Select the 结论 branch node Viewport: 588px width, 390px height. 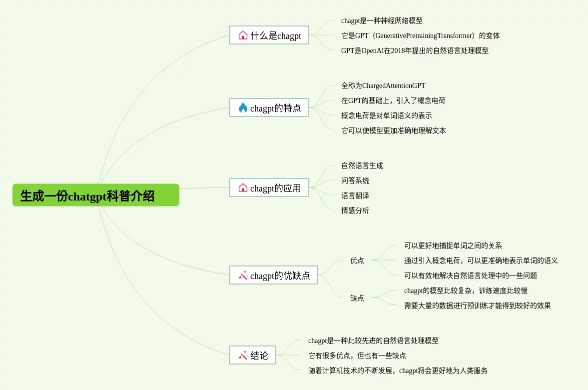(252, 355)
